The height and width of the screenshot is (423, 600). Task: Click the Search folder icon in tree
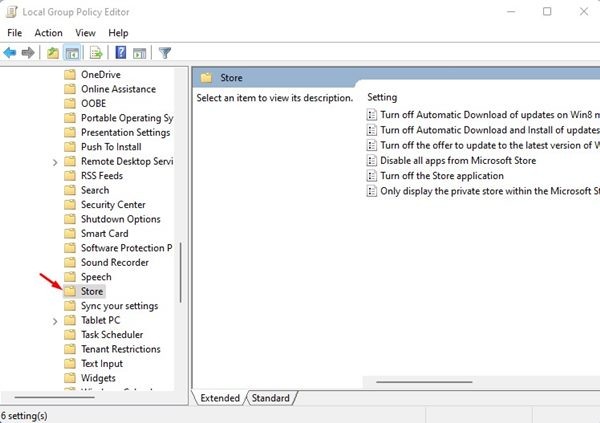(x=70, y=190)
